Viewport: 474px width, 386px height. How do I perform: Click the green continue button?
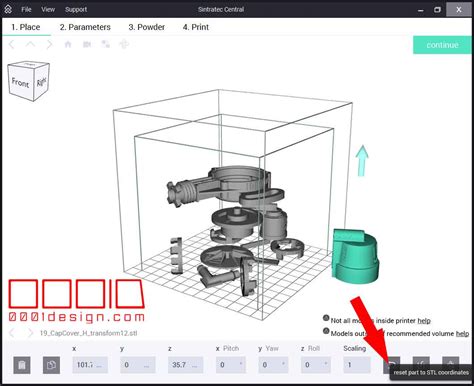click(x=442, y=45)
